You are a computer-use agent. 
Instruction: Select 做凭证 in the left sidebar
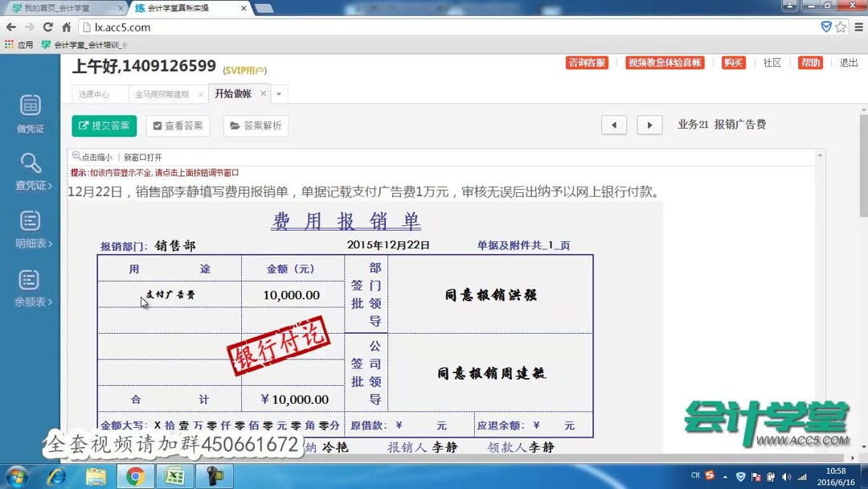click(30, 113)
